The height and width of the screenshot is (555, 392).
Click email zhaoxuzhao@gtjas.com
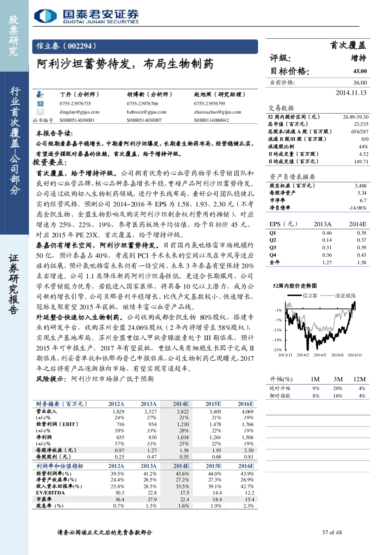[217, 112]
